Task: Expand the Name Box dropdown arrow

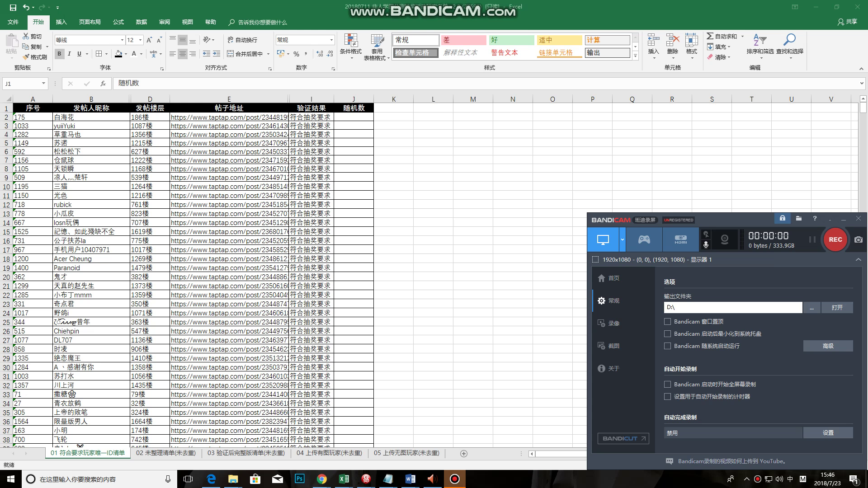Action: click(x=43, y=84)
